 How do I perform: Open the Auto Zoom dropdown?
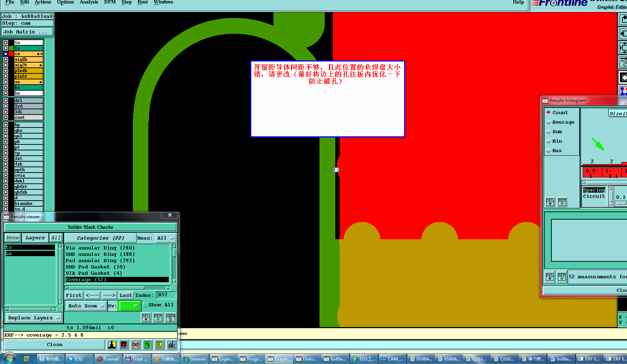click(x=86, y=306)
